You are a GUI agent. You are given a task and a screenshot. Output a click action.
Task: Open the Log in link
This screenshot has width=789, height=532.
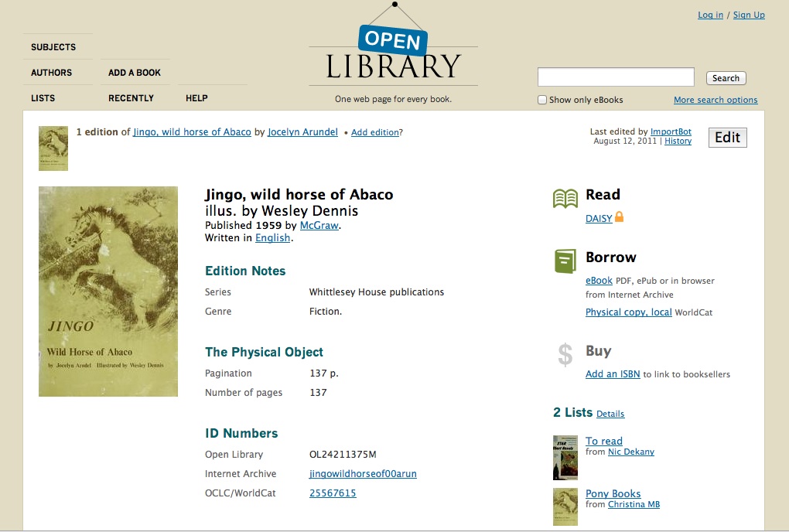click(710, 15)
